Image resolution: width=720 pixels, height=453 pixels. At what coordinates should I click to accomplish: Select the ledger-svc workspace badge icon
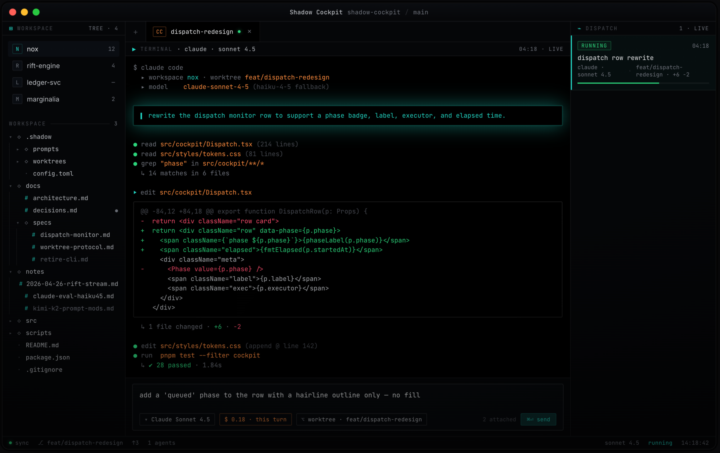click(x=17, y=83)
